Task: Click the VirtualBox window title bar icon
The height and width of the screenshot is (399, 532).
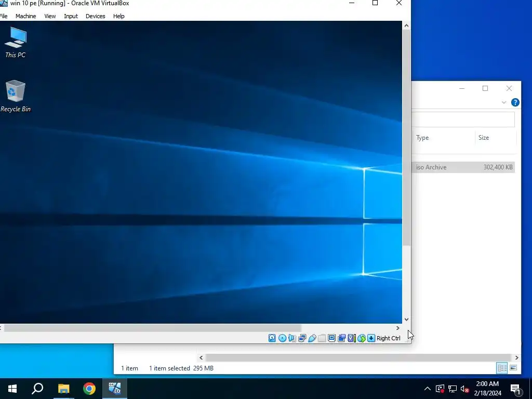Action: click(4, 3)
